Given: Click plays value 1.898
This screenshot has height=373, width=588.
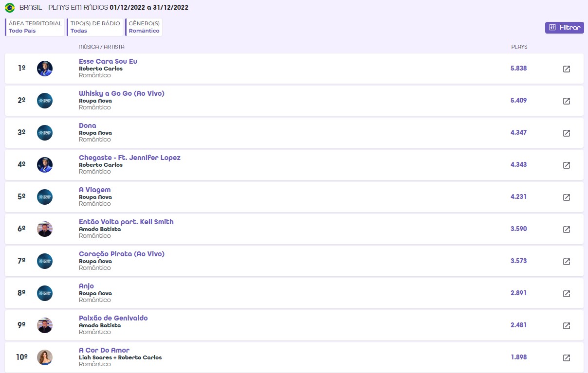Looking at the screenshot, I should (x=518, y=357).
